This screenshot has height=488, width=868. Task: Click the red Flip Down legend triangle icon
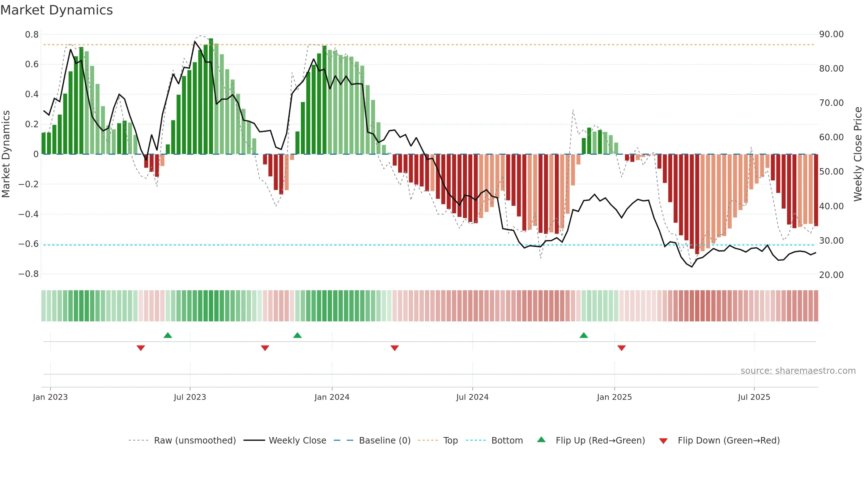(x=663, y=441)
